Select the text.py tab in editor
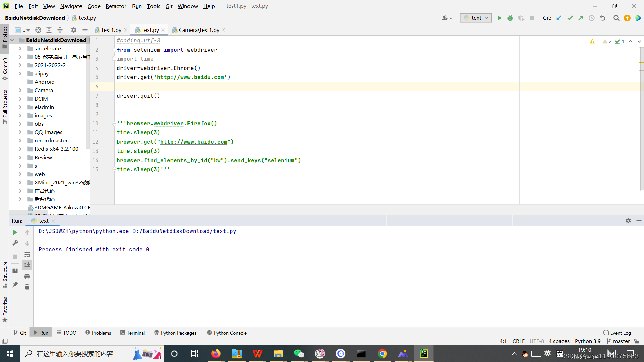 pos(150,29)
